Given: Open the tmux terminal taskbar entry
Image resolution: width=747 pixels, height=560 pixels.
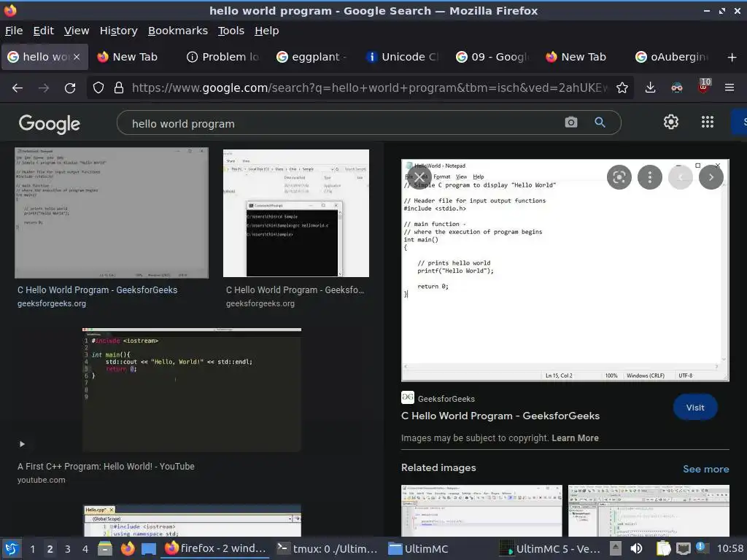Looking at the screenshot, I should 328,548.
